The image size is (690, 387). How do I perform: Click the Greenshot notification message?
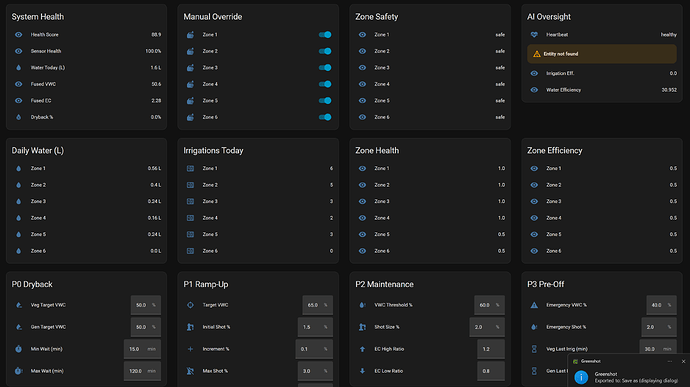coord(636,377)
